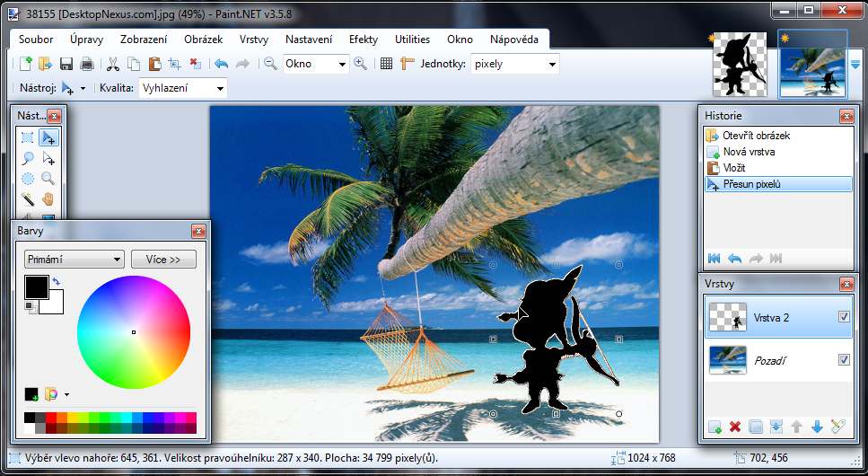Click the primary black color swatch
868x476 pixels.
click(37, 287)
